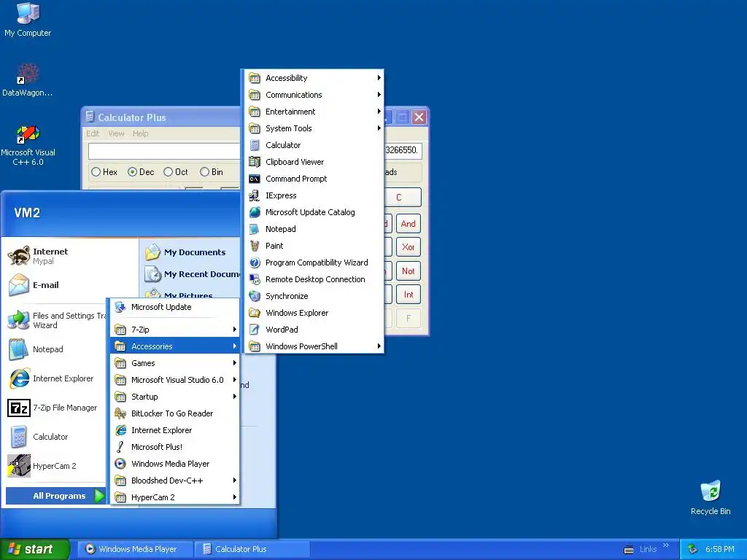Open Calculator in Start menu left pane

click(57, 437)
